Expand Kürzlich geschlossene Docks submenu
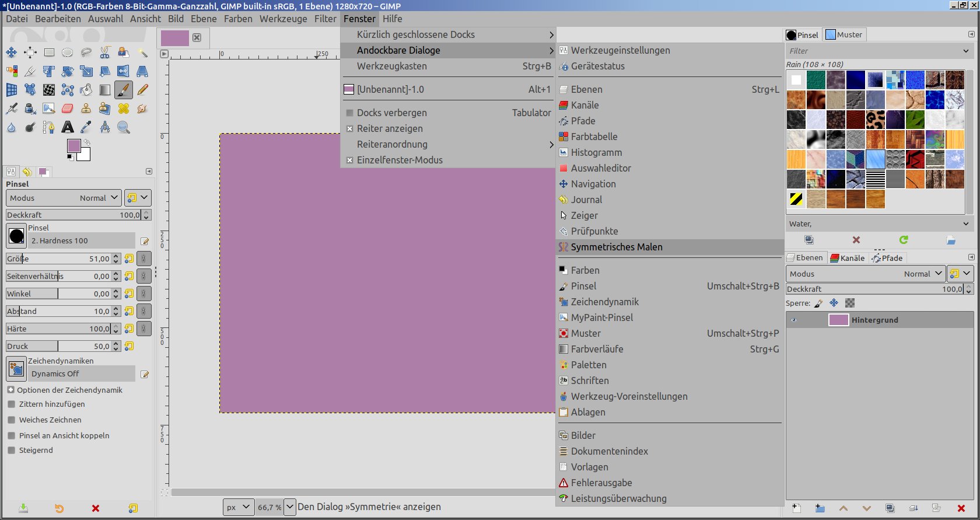This screenshot has height=520, width=980. click(447, 34)
